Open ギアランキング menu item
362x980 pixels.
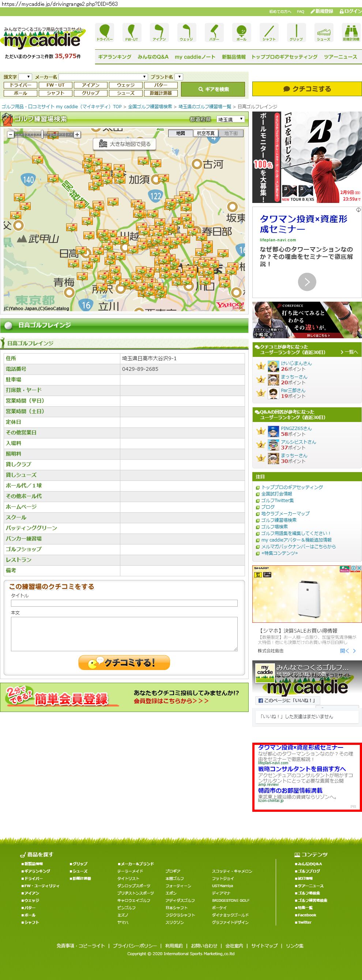(x=114, y=57)
